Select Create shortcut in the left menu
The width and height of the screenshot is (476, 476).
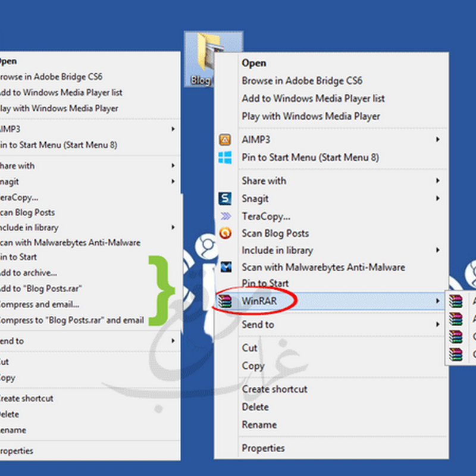point(26,399)
